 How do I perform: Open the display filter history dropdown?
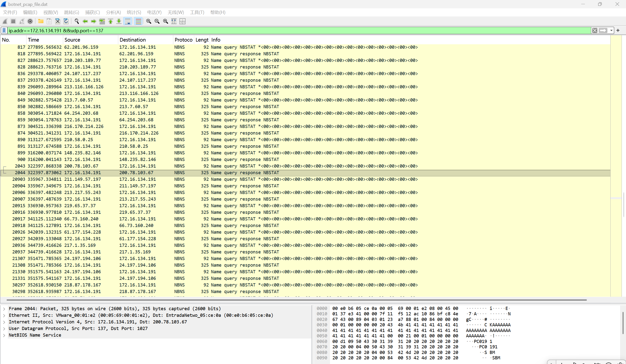(x=611, y=31)
